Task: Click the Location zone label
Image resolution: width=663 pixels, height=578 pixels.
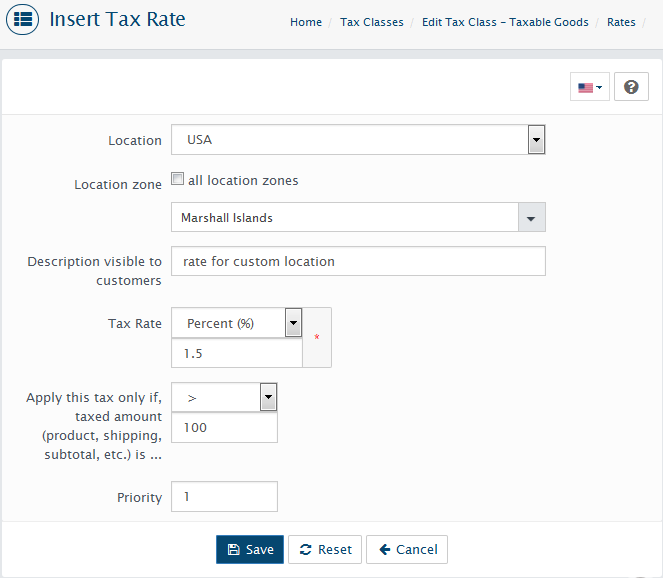Action: 118,185
